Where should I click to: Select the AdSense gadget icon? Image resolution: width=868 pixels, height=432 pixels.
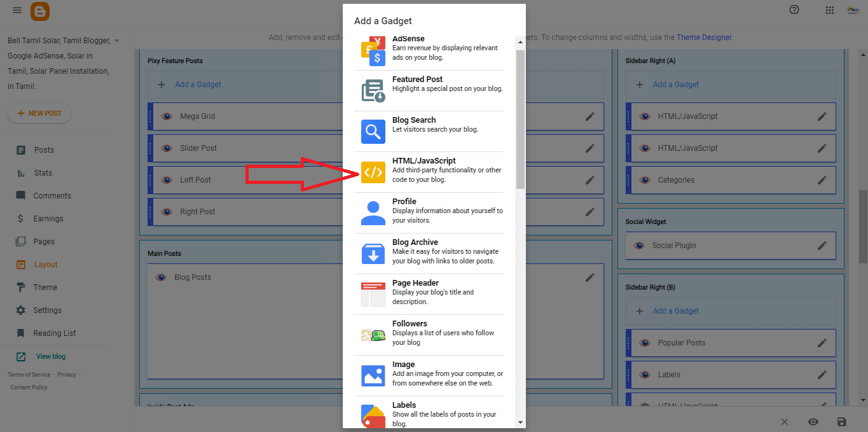coord(373,52)
